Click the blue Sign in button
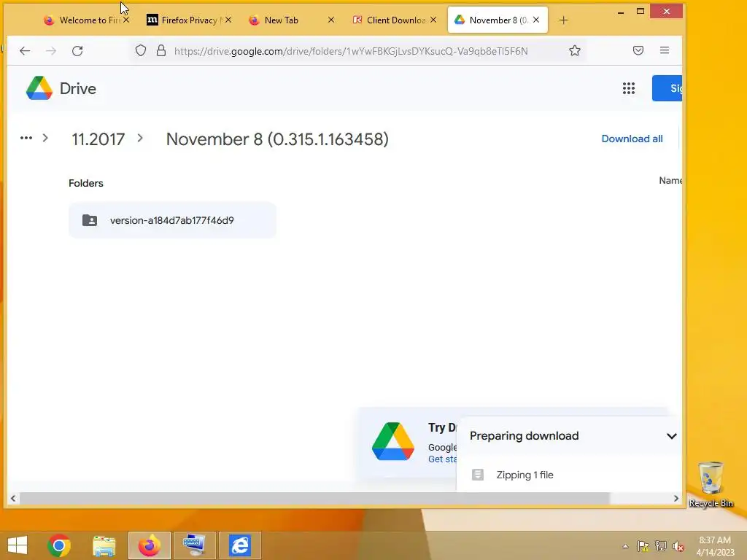The image size is (747, 560). (x=667, y=88)
